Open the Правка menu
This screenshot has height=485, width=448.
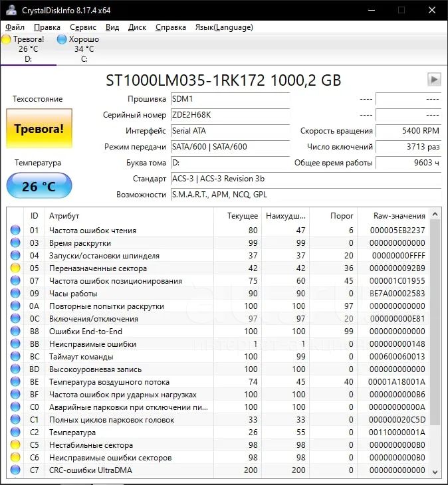tap(47, 27)
